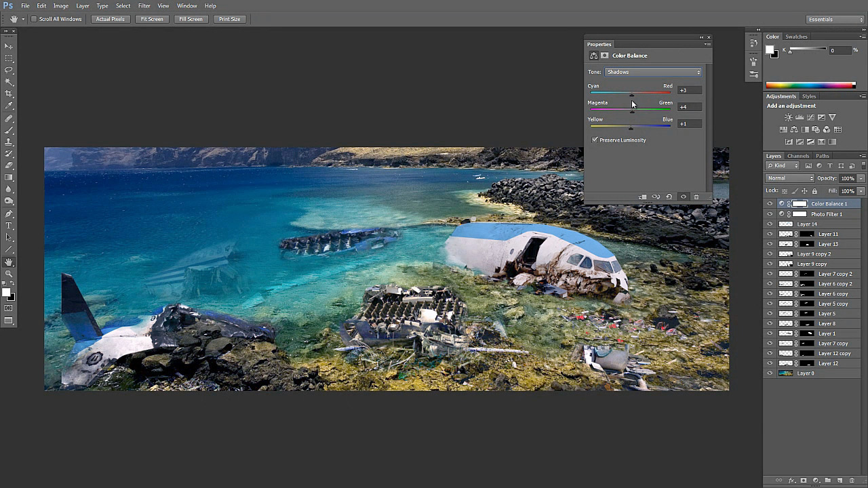The image size is (868, 488).
Task: Activate the Zoom tool
Action: click(9, 274)
